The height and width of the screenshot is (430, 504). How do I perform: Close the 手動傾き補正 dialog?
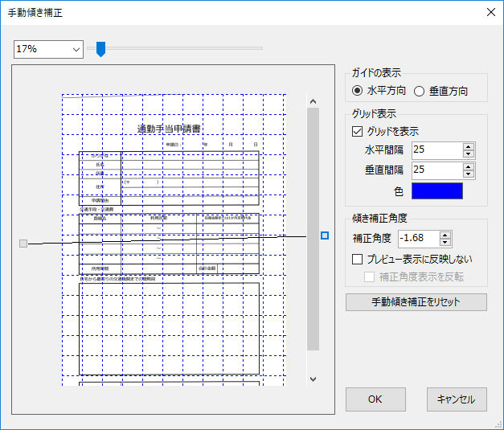tap(491, 12)
